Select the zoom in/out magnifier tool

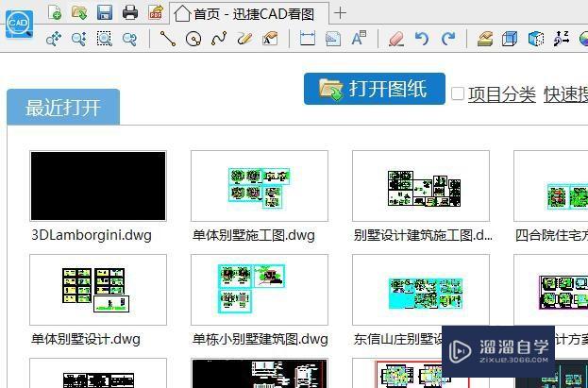(79, 39)
